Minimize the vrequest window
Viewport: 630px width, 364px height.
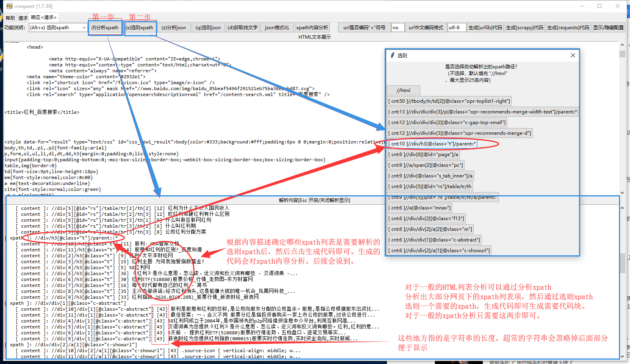[x=582, y=6]
